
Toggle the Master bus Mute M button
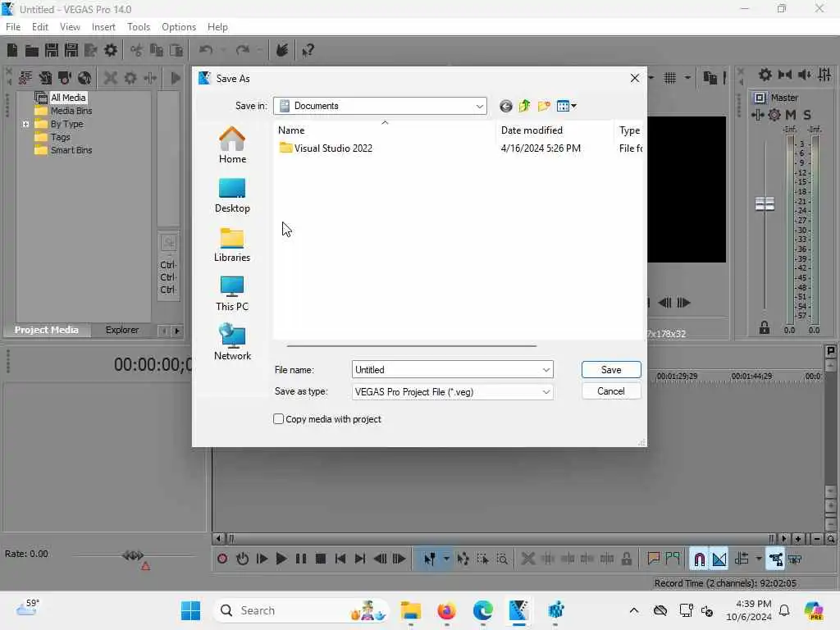click(x=791, y=115)
